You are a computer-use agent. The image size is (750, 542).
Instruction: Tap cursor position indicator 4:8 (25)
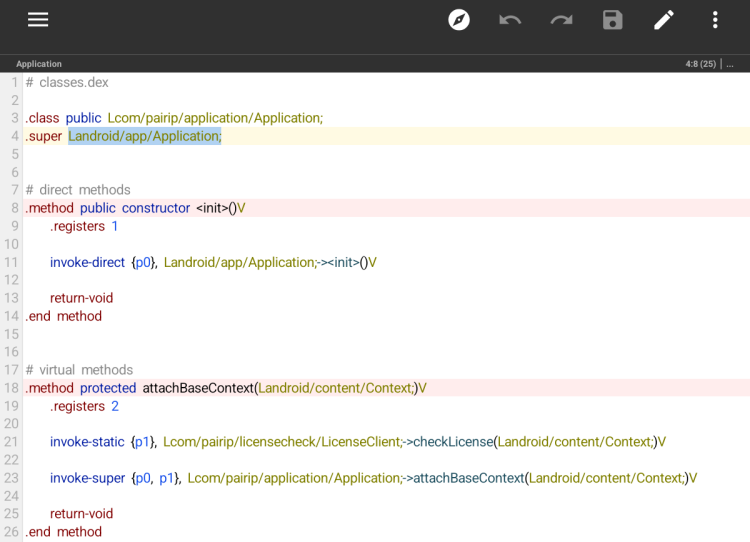tap(700, 64)
